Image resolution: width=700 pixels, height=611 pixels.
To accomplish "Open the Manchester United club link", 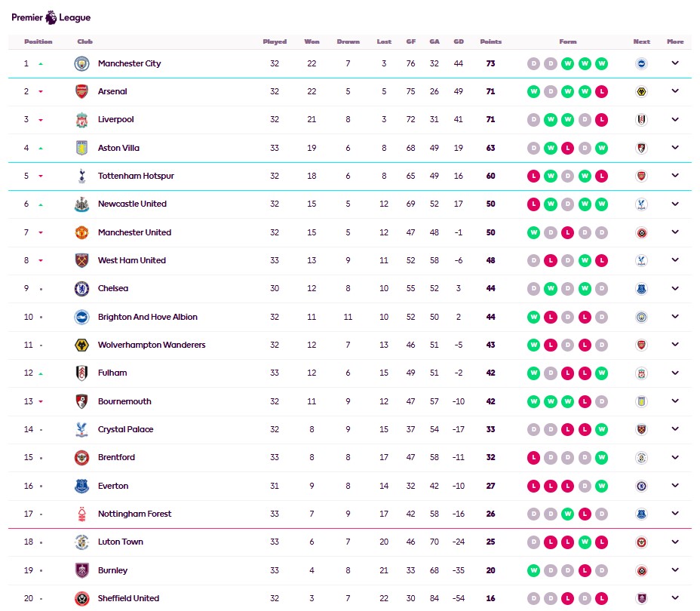I will [x=134, y=232].
